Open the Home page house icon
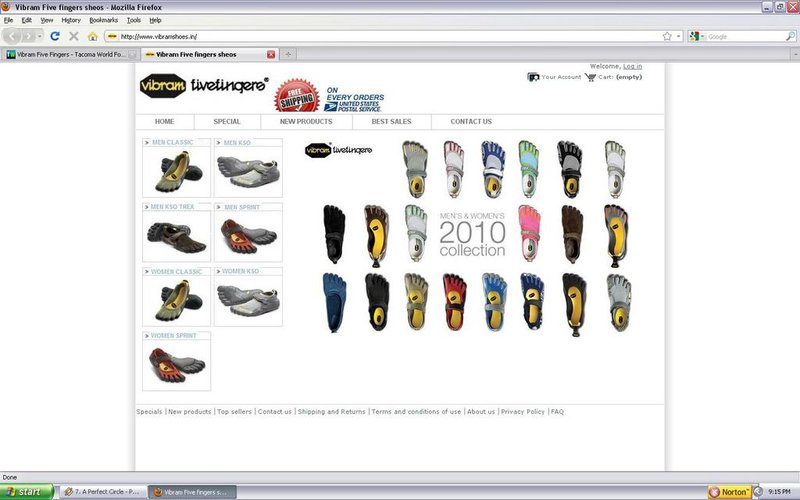The width and height of the screenshot is (800, 500). [92, 36]
